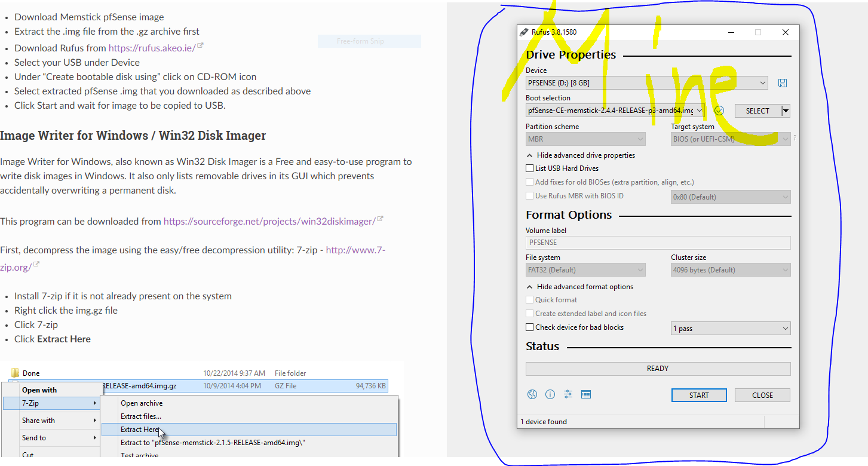Click the Rufus title bar app icon
Viewport: 868px width, 466px height.
pyautogui.click(x=525, y=32)
